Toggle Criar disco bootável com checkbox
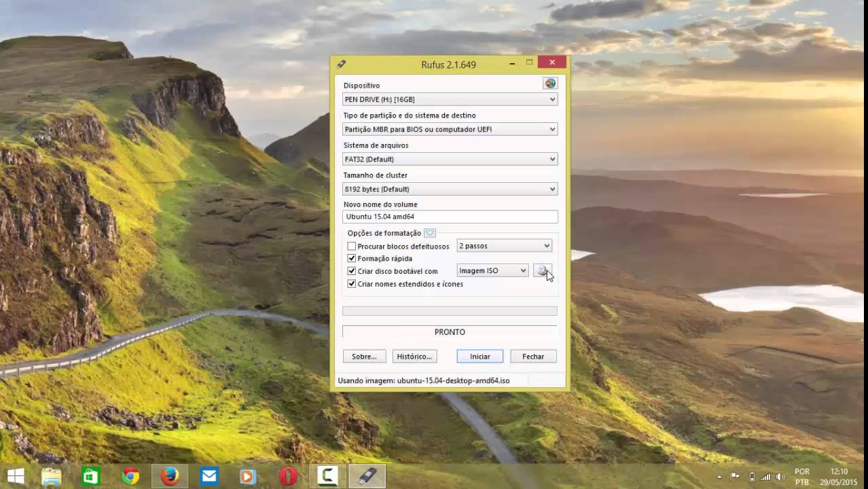 click(351, 271)
